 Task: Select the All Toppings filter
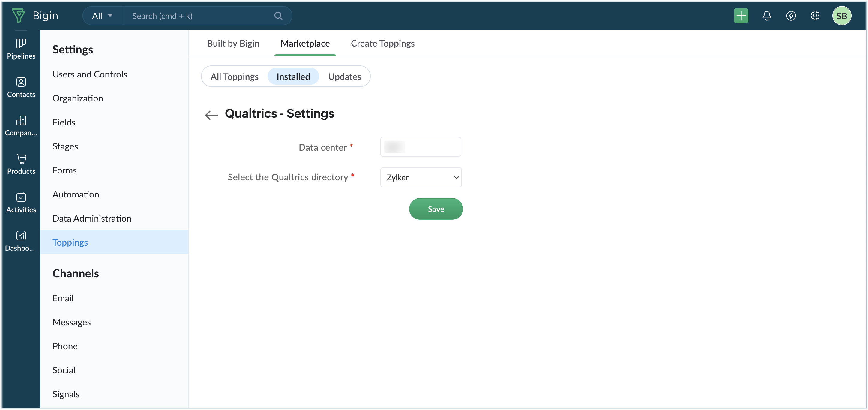click(x=234, y=77)
